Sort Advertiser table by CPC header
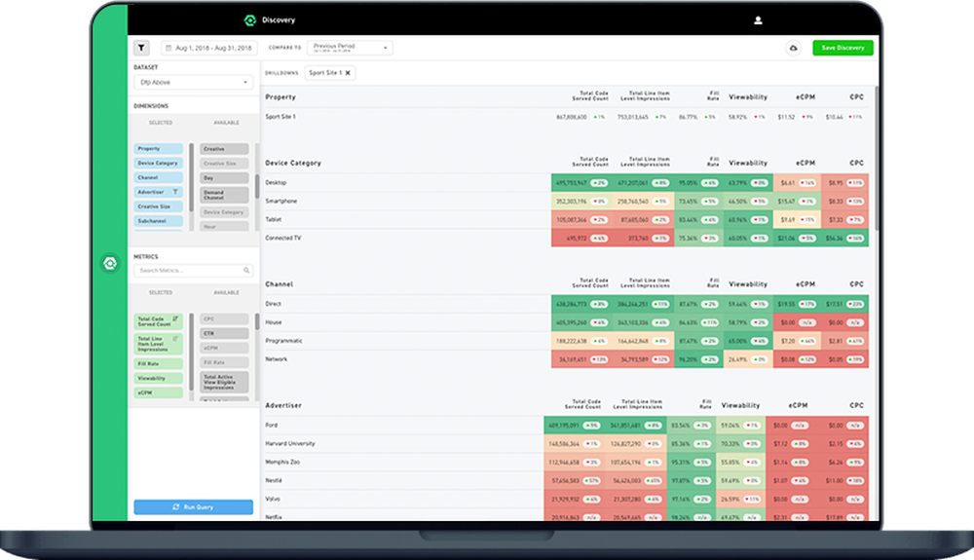Image resolution: width=974 pixels, height=560 pixels. pos(856,405)
